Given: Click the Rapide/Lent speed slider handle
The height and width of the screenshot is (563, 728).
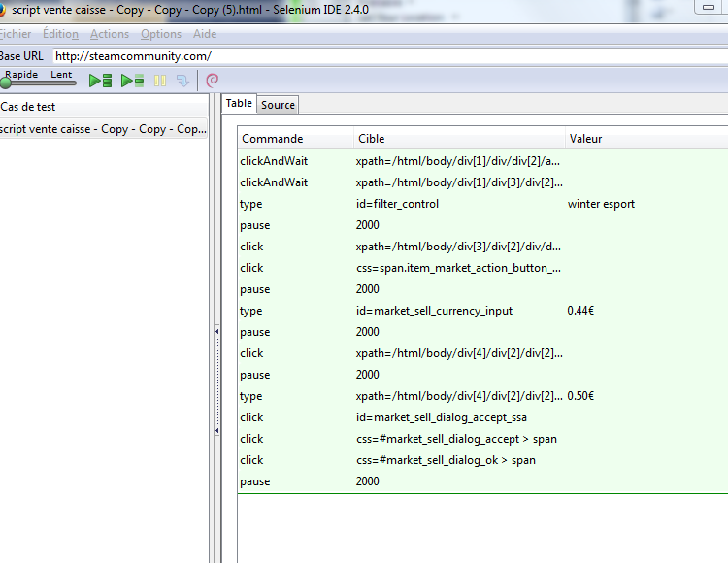Looking at the screenshot, I should click(x=6, y=84).
